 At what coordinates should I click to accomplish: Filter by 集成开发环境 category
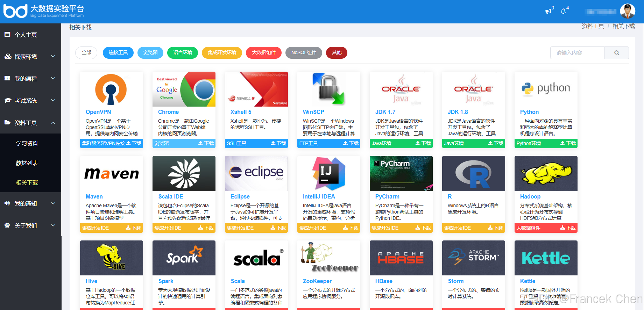pos(222,53)
